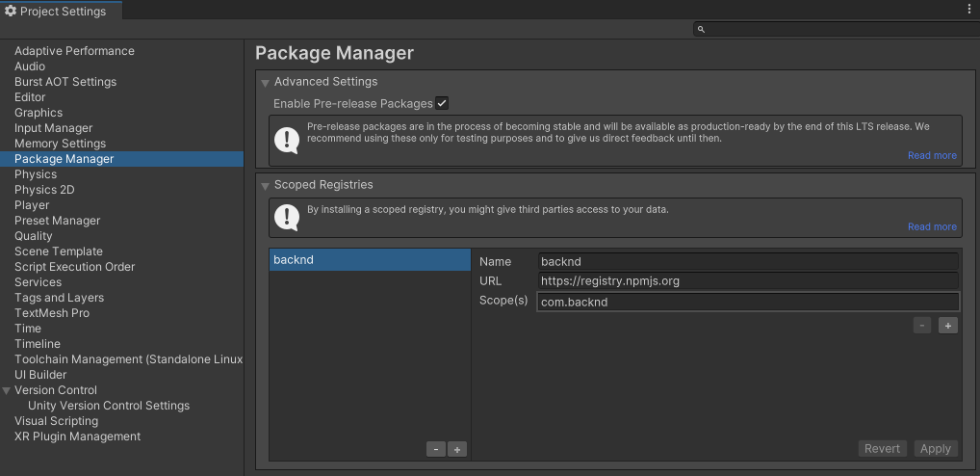Select the backnd registry in the list
The image size is (980, 476).
pos(369,260)
